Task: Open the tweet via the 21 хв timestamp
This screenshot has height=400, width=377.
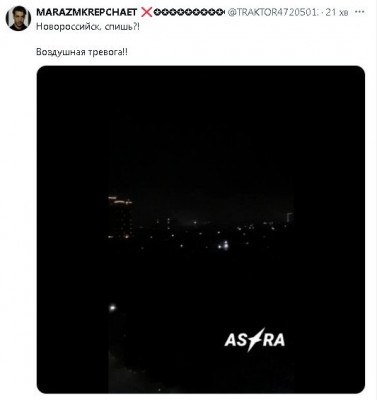Action: (337, 12)
